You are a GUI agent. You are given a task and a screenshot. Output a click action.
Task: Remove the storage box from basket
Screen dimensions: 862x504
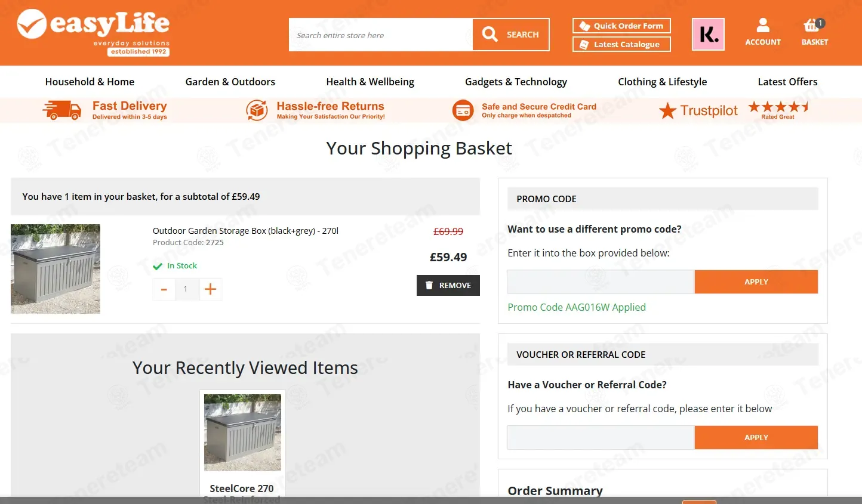click(448, 286)
